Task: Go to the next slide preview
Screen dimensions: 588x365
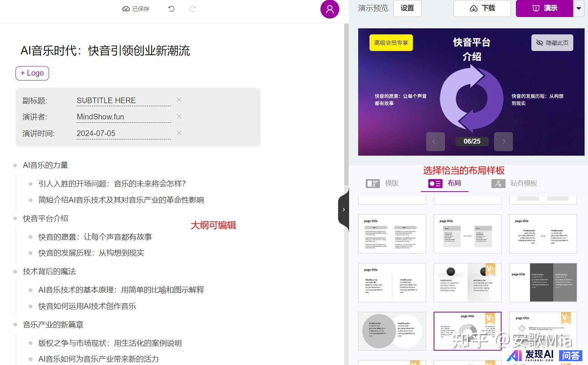Action: 503,141
